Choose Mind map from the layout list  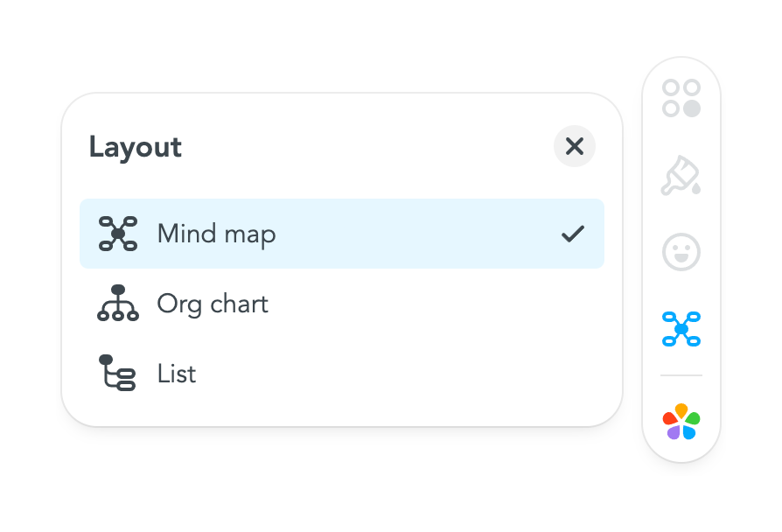(215, 234)
